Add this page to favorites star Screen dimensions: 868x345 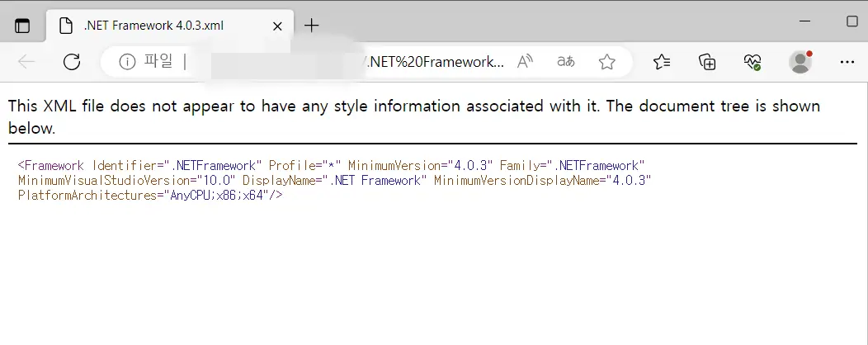pyautogui.click(x=607, y=62)
